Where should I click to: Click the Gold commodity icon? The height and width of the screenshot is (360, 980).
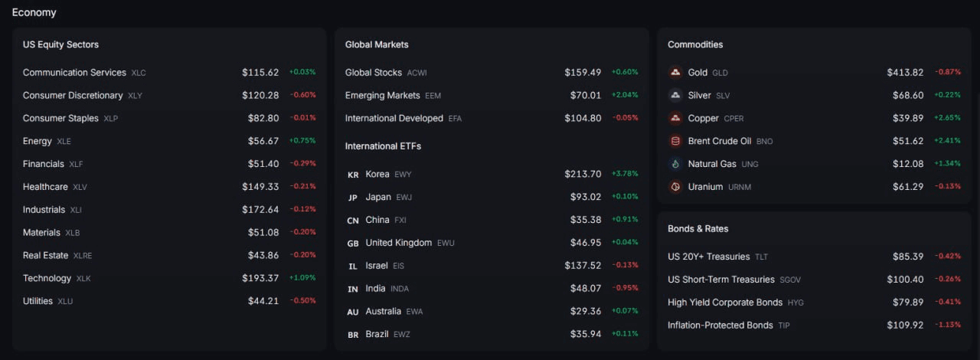(x=675, y=73)
